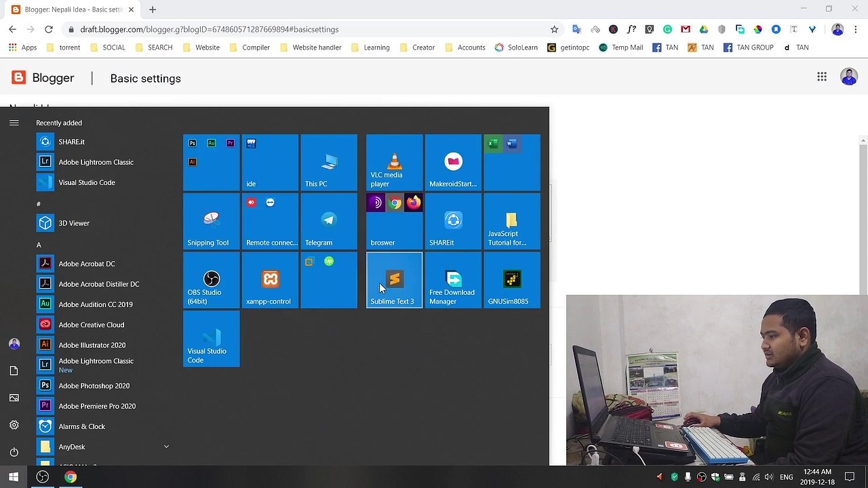Open the xampp-control tile
This screenshot has height=488, width=868.
coord(270,280)
